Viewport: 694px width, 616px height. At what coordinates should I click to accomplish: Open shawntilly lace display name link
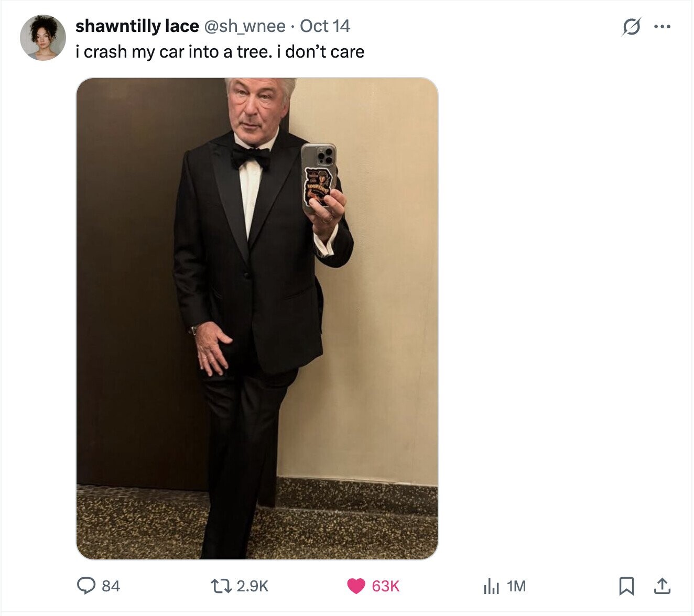(x=137, y=26)
